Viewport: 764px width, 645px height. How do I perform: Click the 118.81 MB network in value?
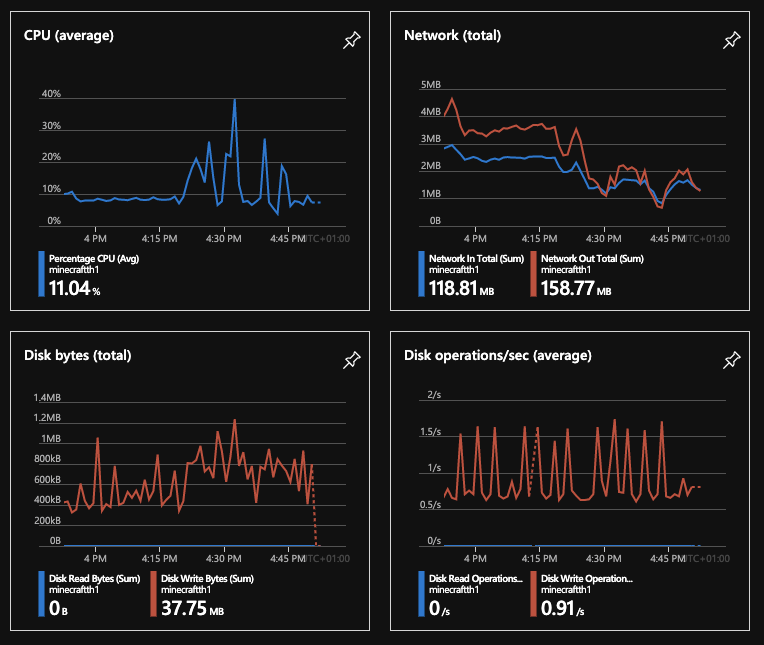(x=461, y=288)
